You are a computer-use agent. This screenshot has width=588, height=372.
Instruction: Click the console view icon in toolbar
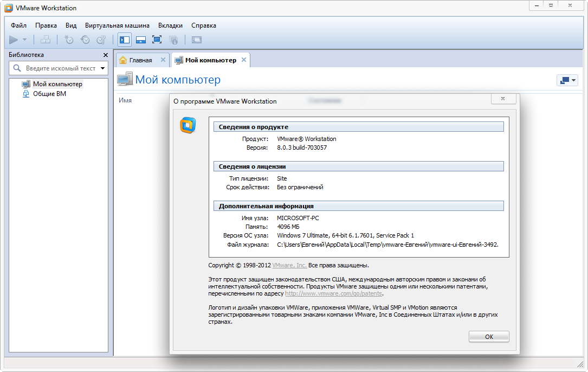coord(197,40)
